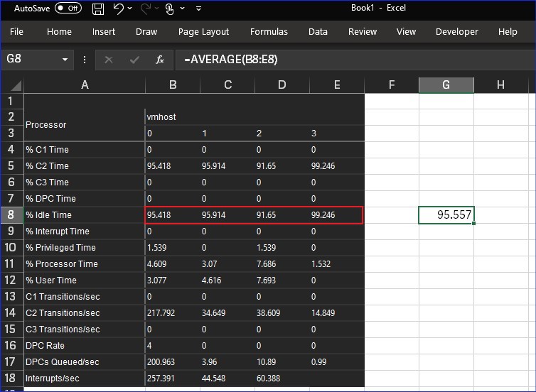This screenshot has height=392, width=536.
Task: Select column D header
Action: coord(282,85)
